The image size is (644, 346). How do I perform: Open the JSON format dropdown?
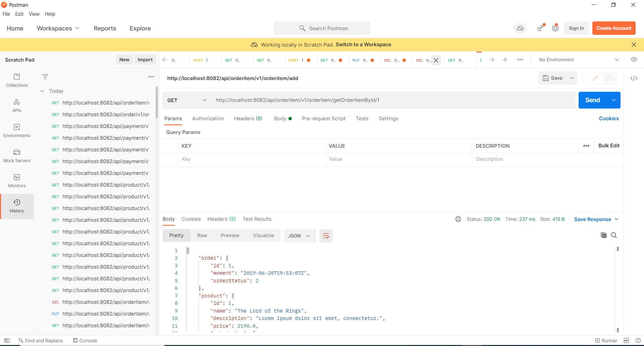pyautogui.click(x=300, y=236)
